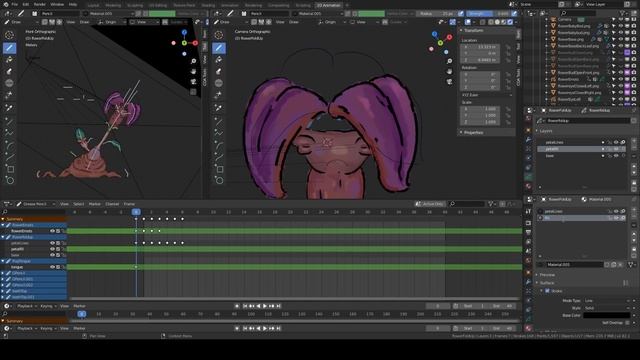Toggle visibility of petalLines layer in Layers panel
Viewport: 640px width, 360px height.
tap(616, 142)
